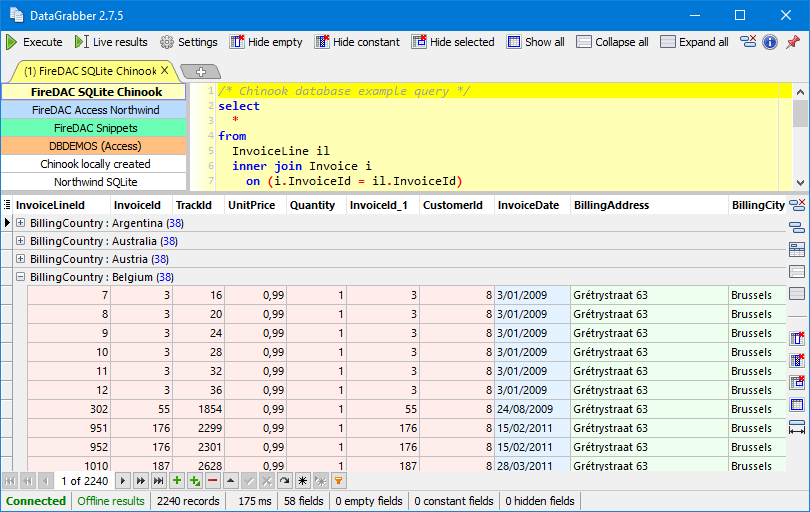Open the Settings dialog
This screenshot has height=512, width=810.
pyautogui.click(x=189, y=42)
